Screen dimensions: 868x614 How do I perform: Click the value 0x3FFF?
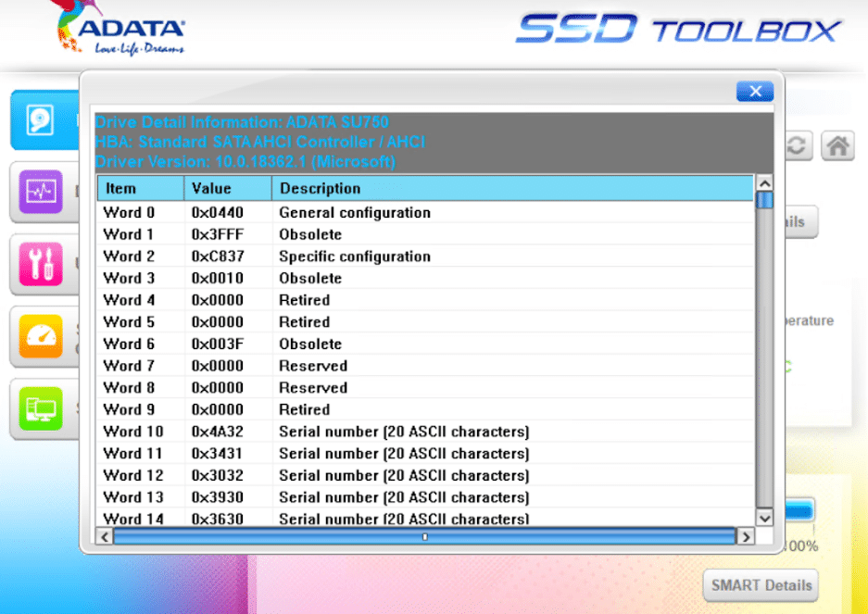218,234
